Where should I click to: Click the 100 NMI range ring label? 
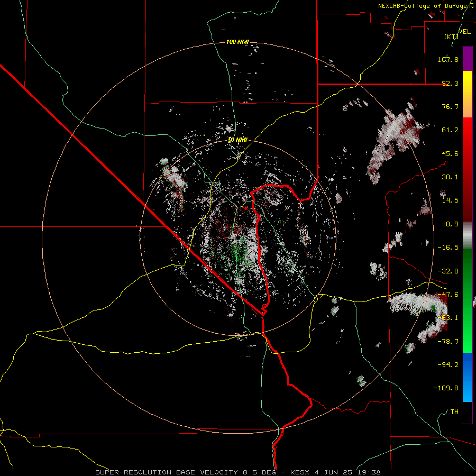tap(237, 42)
